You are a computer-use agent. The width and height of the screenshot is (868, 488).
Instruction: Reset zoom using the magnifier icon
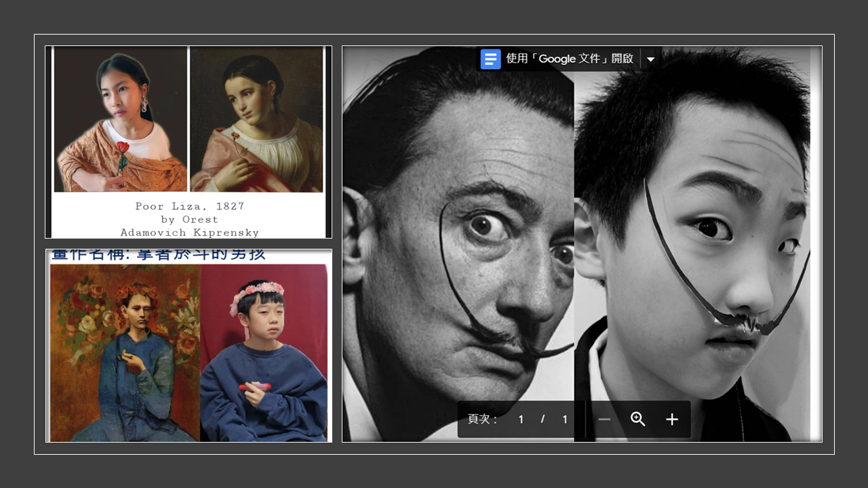[x=638, y=420]
